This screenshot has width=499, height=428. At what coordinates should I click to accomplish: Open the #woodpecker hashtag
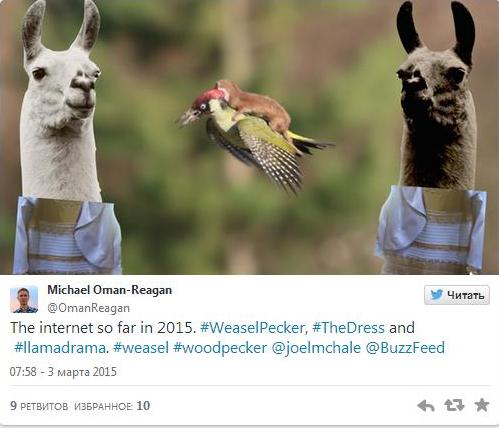click(220, 348)
